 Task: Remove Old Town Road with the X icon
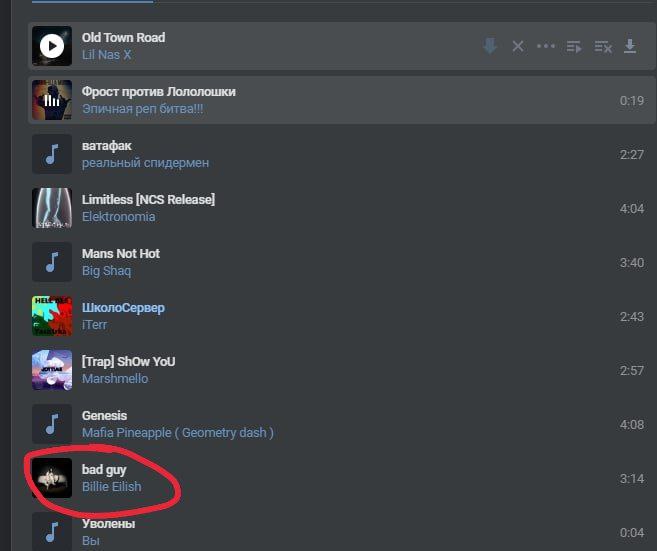(x=518, y=46)
